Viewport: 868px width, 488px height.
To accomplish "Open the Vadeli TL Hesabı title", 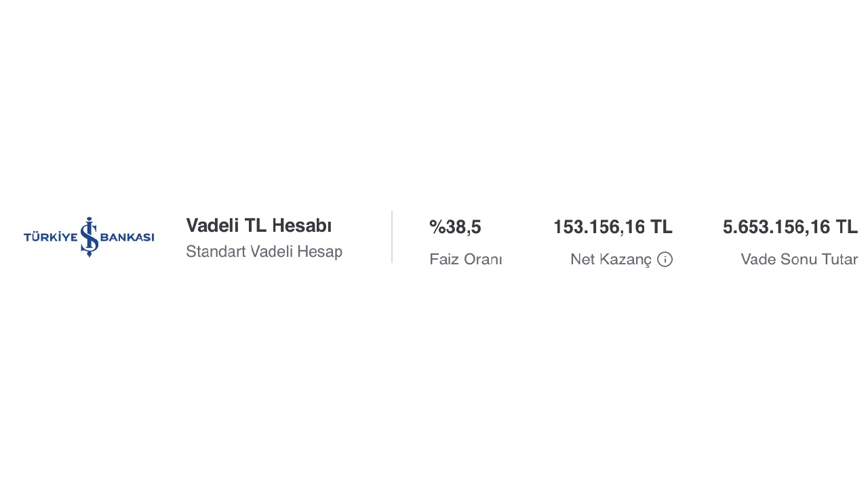I will coord(258,226).
